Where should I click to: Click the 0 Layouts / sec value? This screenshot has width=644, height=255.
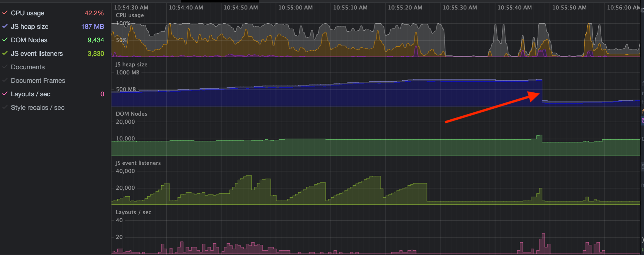click(x=102, y=94)
